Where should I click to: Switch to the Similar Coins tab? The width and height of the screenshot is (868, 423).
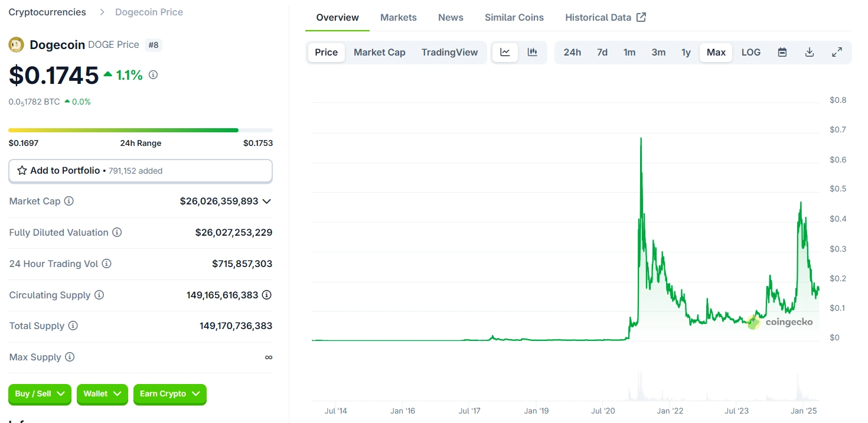point(514,17)
